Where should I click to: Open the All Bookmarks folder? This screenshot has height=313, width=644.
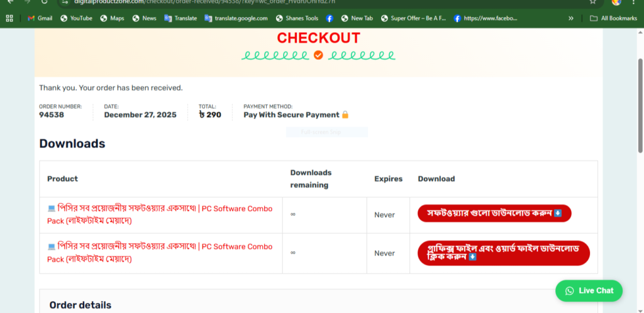(613, 18)
